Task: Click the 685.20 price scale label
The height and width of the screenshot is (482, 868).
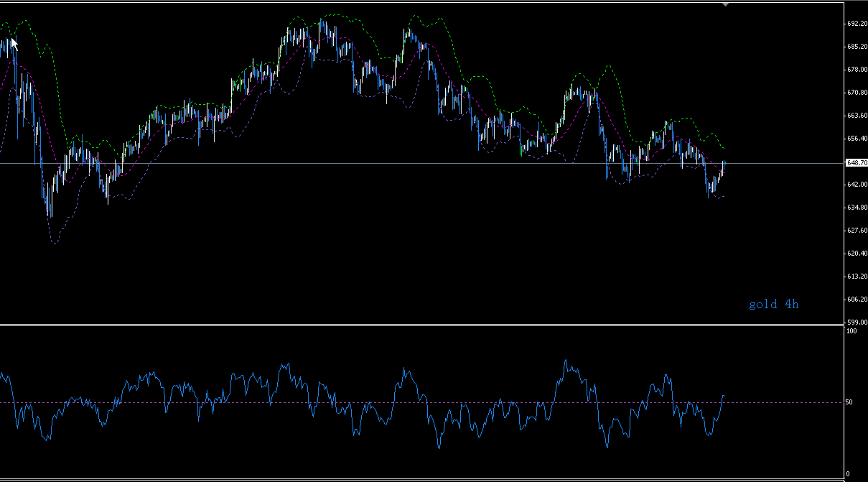Action: click(857, 47)
